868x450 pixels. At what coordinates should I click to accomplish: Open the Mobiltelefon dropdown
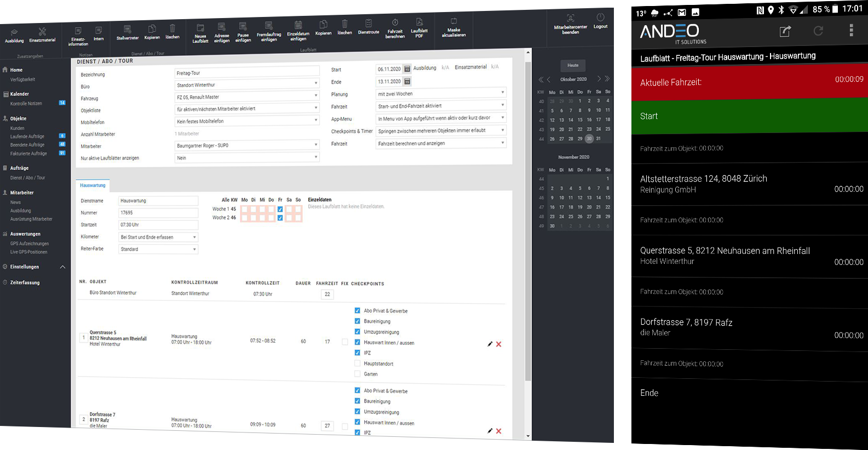pyautogui.click(x=247, y=121)
